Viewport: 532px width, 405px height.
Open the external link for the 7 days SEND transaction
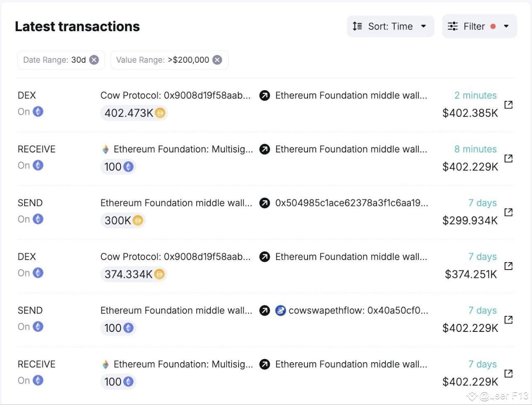click(508, 212)
